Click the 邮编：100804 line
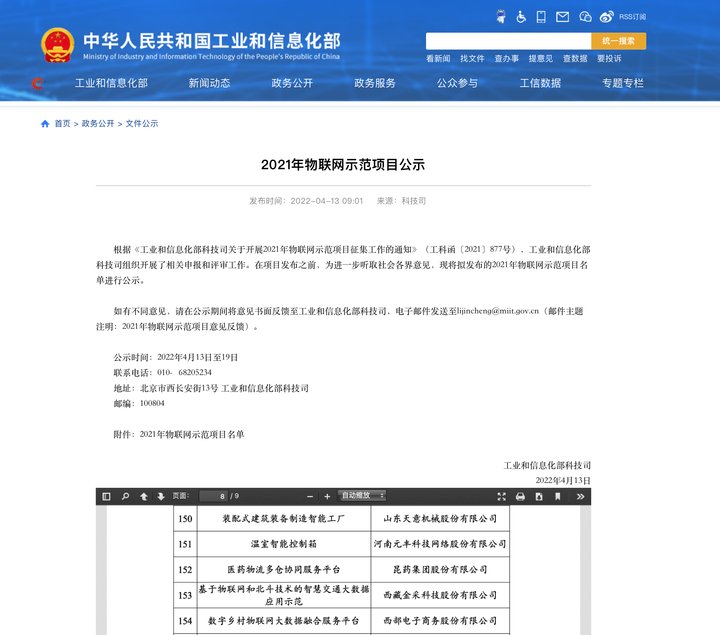The height and width of the screenshot is (635, 720). 139,404
